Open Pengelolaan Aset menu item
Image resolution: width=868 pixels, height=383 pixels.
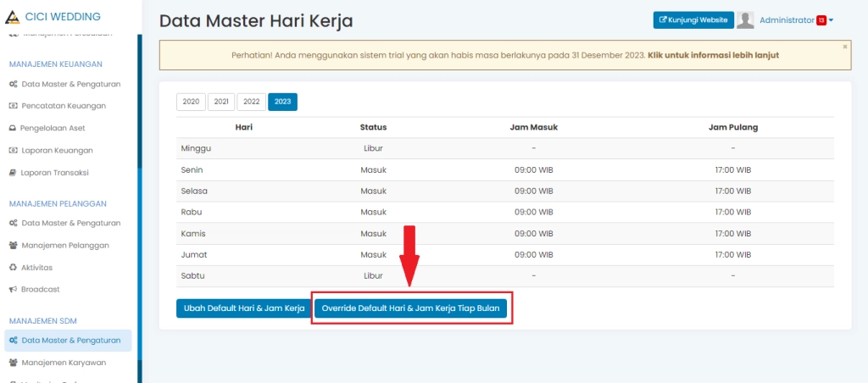[53, 129]
